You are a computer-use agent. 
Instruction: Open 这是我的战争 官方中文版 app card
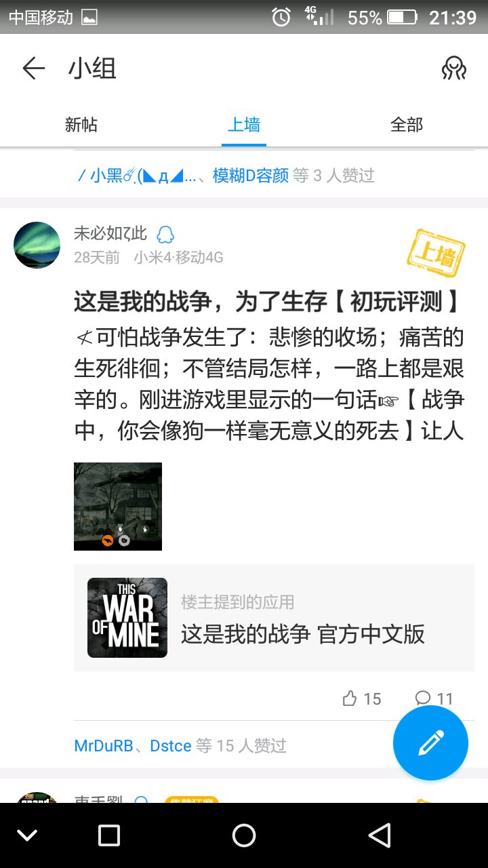point(274,618)
